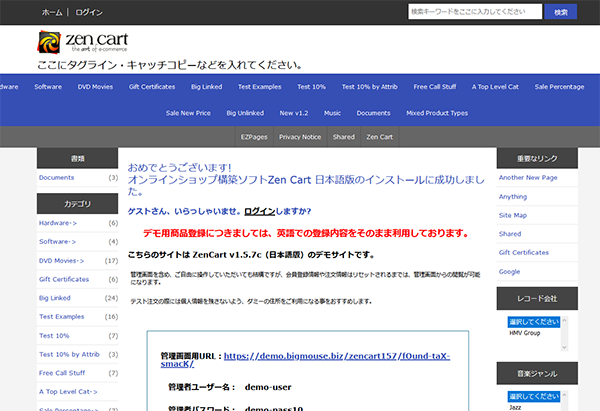Open A Top Level Cat in navigation bar
The image size is (600, 411).
(x=495, y=87)
